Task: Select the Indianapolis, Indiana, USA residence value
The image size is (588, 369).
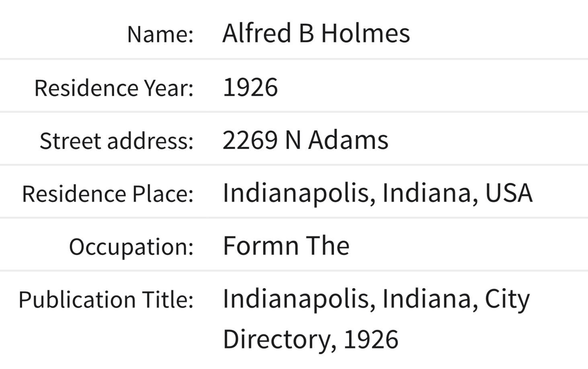Action: coord(378,193)
